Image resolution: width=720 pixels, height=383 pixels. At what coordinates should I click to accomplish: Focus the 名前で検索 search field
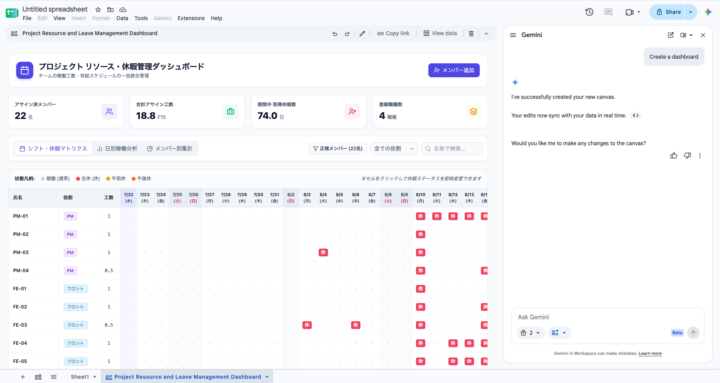coord(452,149)
